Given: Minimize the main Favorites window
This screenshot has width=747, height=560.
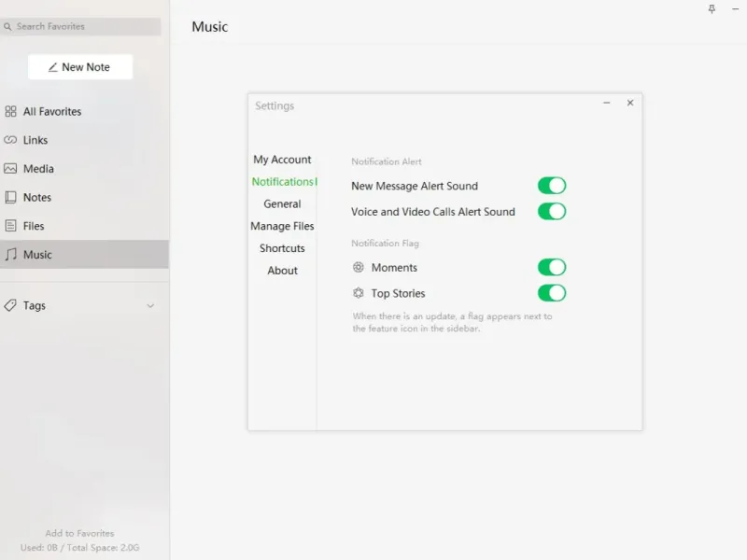Looking at the screenshot, I should [736, 9].
